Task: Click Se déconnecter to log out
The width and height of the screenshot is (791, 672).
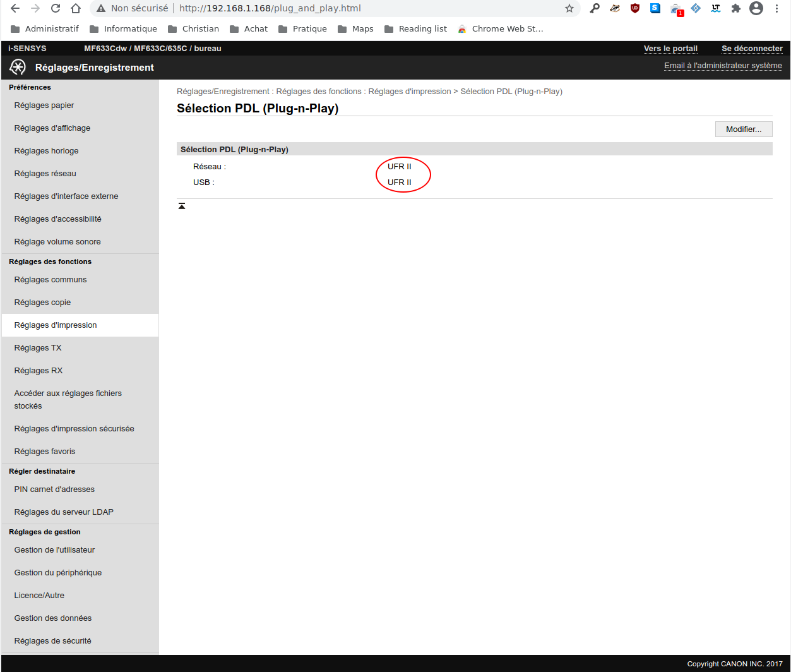Action: 752,49
